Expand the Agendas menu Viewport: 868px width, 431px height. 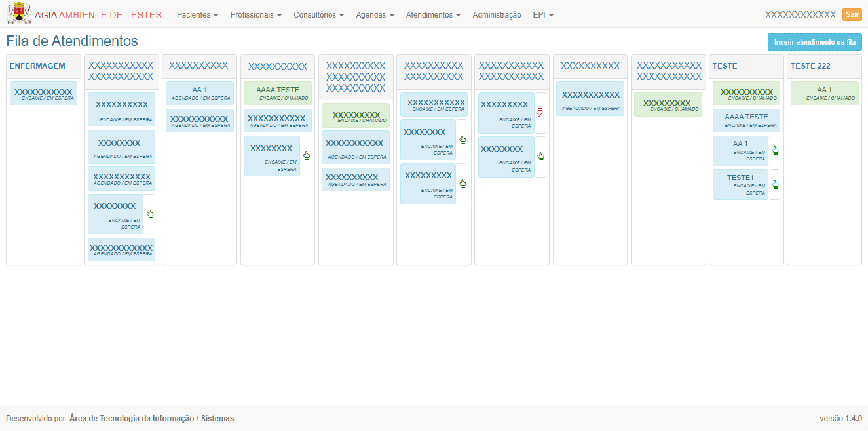[x=375, y=14]
